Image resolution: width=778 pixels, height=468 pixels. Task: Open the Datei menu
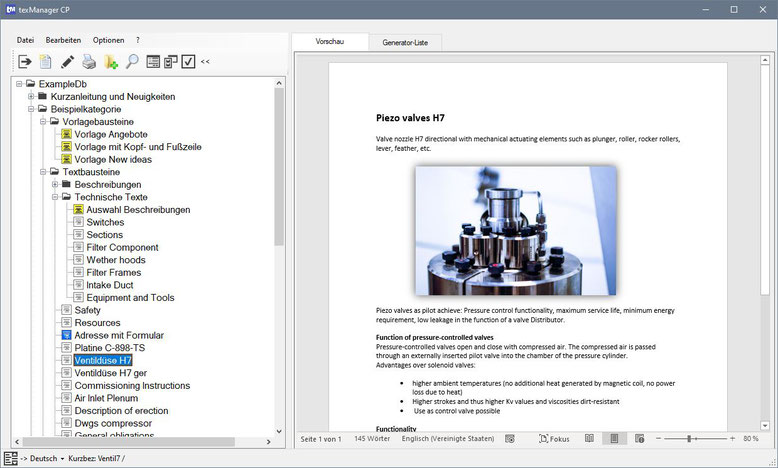[25, 40]
